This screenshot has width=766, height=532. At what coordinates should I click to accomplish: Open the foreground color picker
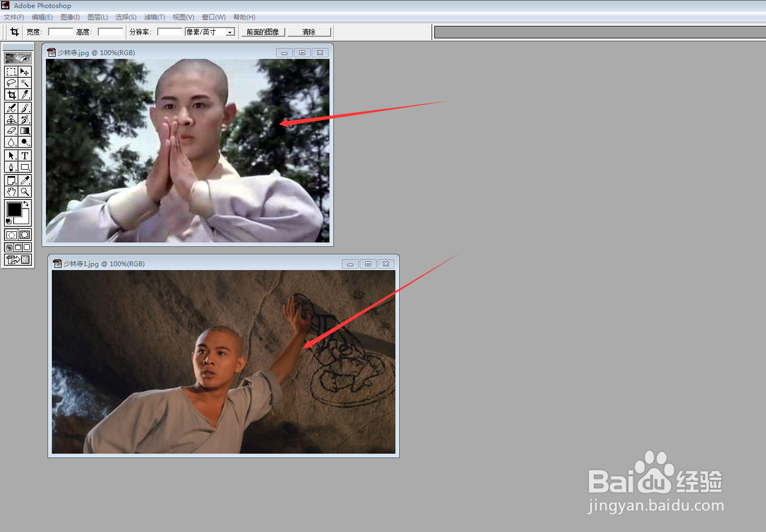coord(14,210)
